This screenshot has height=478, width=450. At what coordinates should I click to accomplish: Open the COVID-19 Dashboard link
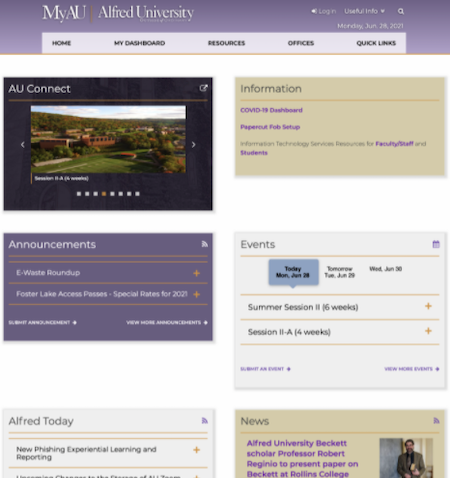coord(271,110)
